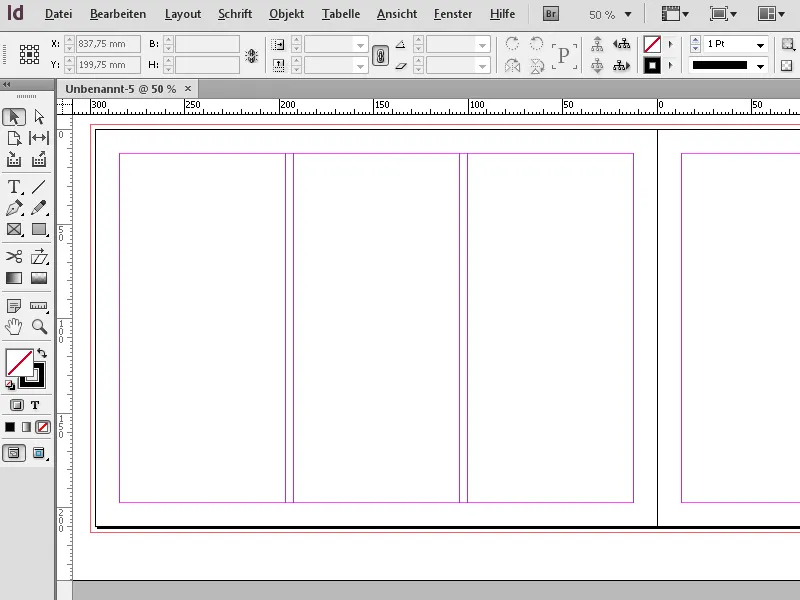Click the control panel fill swatch

point(652,44)
